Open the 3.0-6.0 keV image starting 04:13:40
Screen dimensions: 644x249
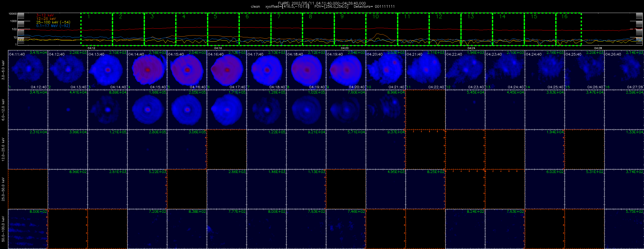(x=108, y=70)
